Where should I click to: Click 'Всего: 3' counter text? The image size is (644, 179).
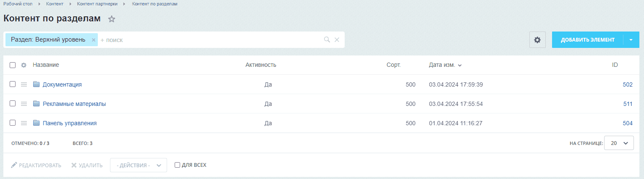(x=82, y=143)
